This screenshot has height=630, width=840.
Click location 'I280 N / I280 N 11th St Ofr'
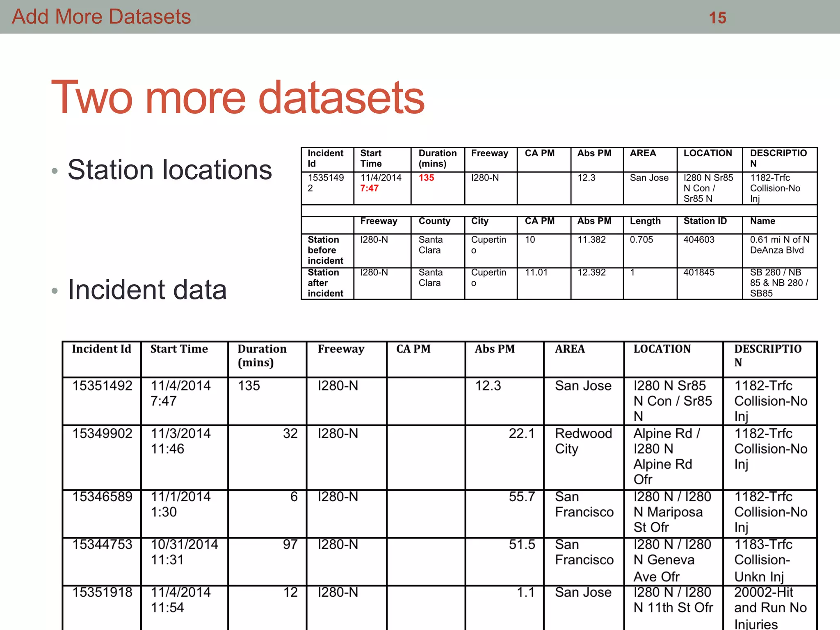[673, 600]
